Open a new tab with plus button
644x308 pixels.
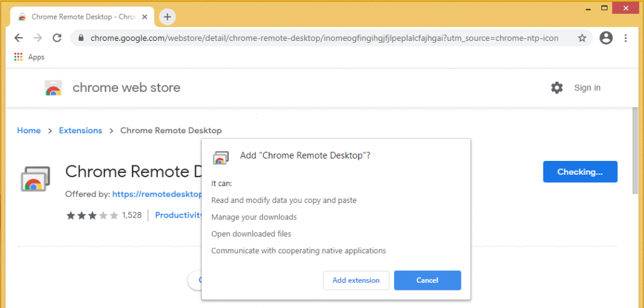pos(167,16)
